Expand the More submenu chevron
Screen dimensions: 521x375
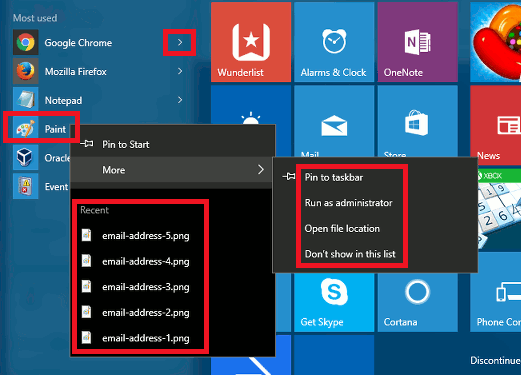coord(261,170)
